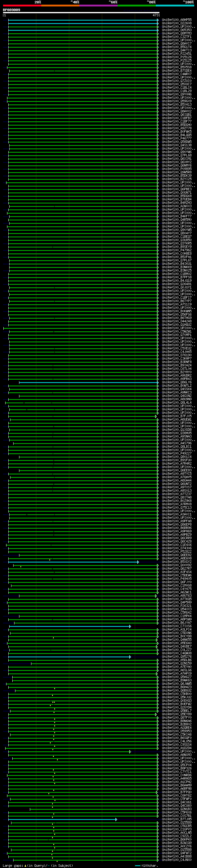197x868 pixels.
Task: Select label UniRef100_A4S796
Action: [177, 443]
